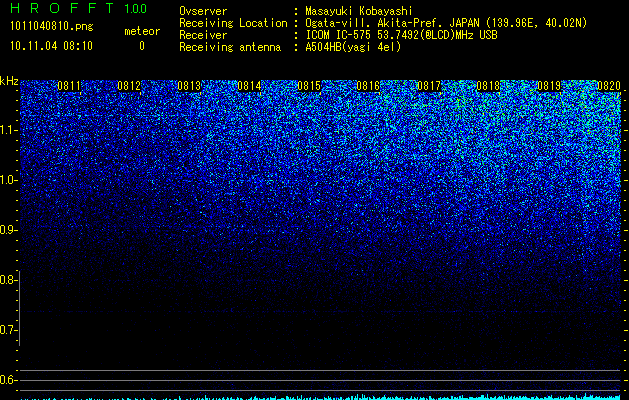Click the 0.7 frequency axis label
Image resolution: width=629 pixels, height=400 pixels.
click(x=8, y=330)
